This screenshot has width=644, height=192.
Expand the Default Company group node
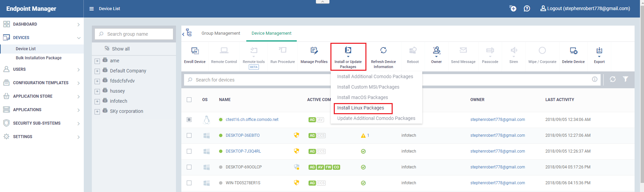pos(97,71)
